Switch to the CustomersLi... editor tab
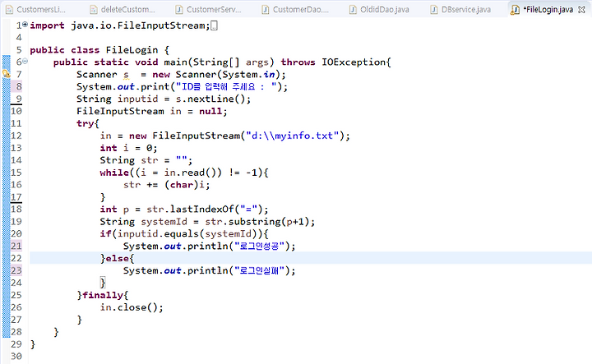 click(x=36, y=9)
